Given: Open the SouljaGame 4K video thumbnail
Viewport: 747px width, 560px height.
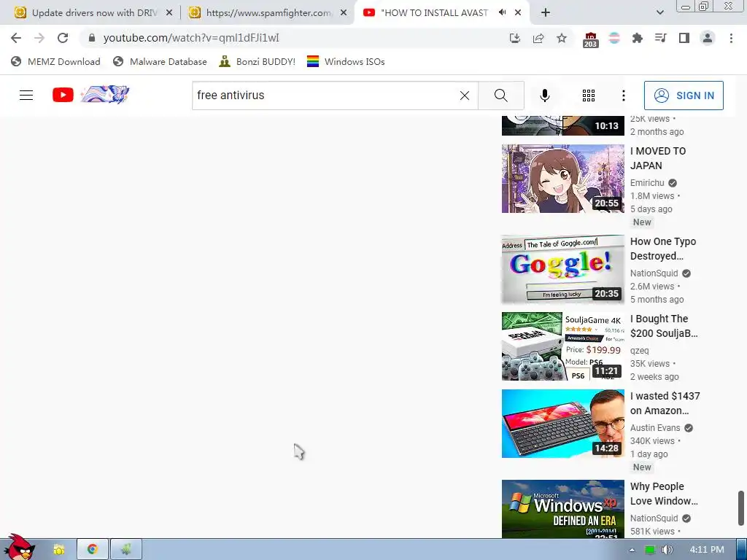Looking at the screenshot, I should (562, 346).
